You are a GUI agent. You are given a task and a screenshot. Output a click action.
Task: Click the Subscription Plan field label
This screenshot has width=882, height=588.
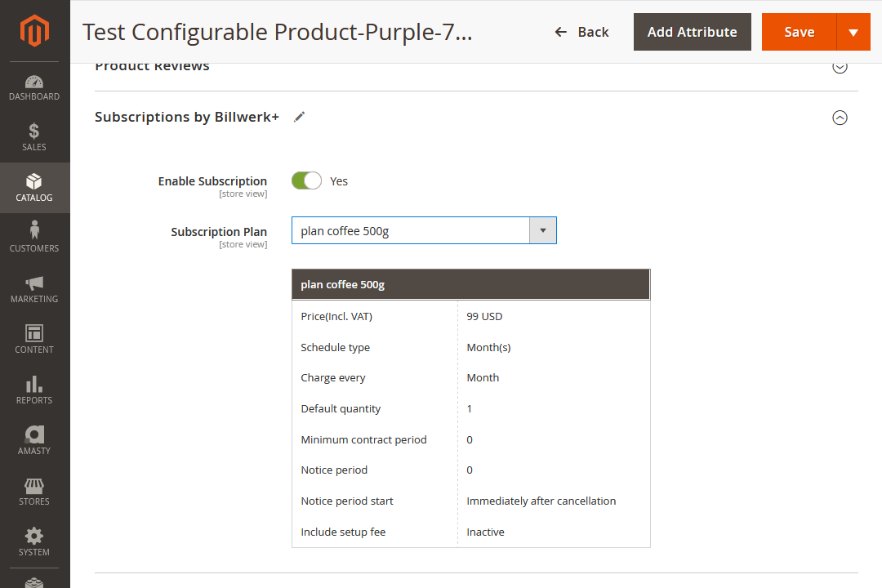pyautogui.click(x=219, y=232)
